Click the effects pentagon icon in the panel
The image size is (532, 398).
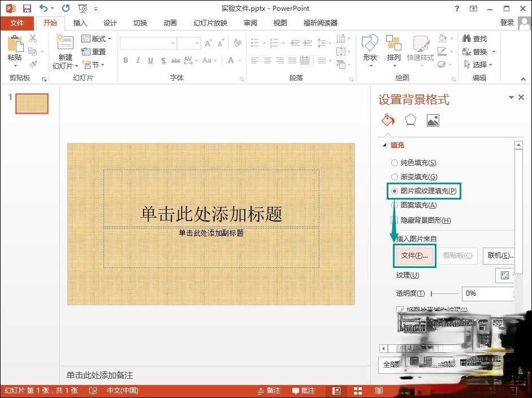(410, 120)
